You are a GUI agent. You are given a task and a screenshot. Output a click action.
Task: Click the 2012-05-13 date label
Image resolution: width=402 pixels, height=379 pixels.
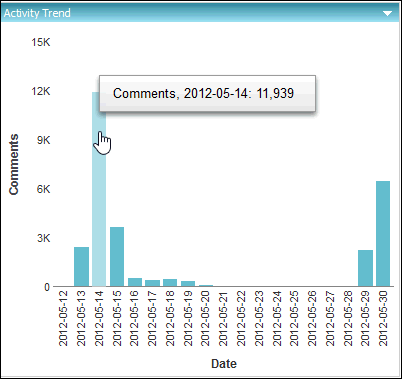pyautogui.click(x=81, y=318)
